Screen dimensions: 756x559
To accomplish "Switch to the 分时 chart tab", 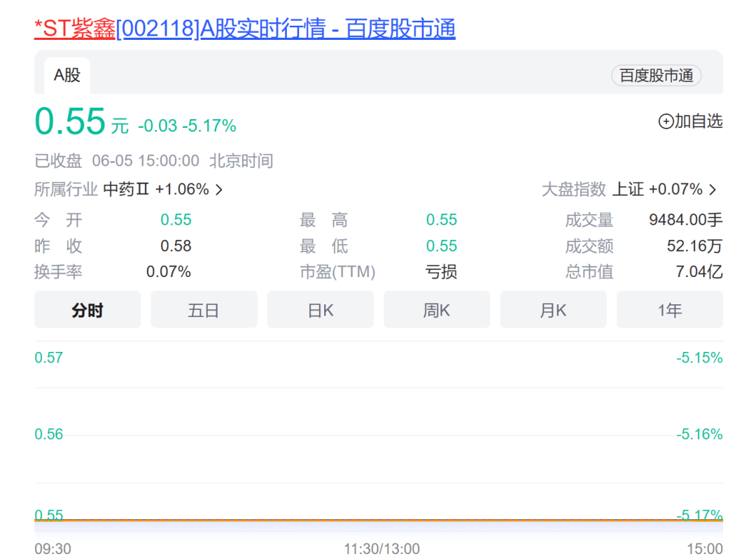I will click(87, 310).
